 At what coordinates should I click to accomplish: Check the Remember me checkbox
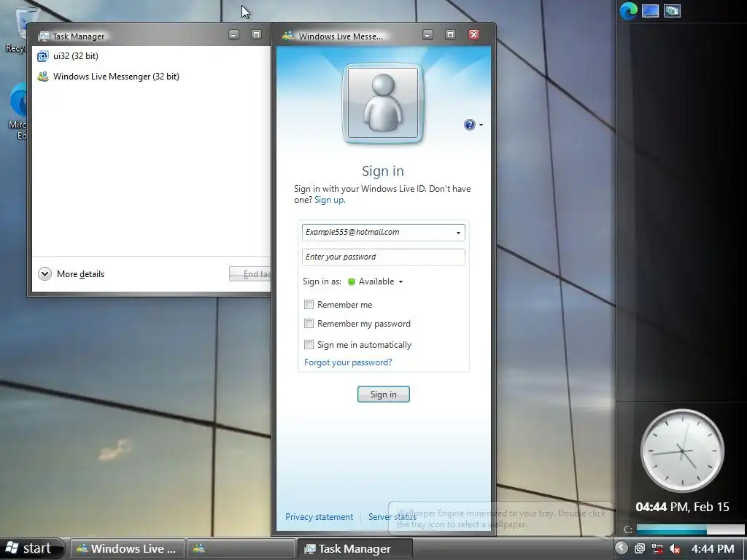tap(309, 304)
